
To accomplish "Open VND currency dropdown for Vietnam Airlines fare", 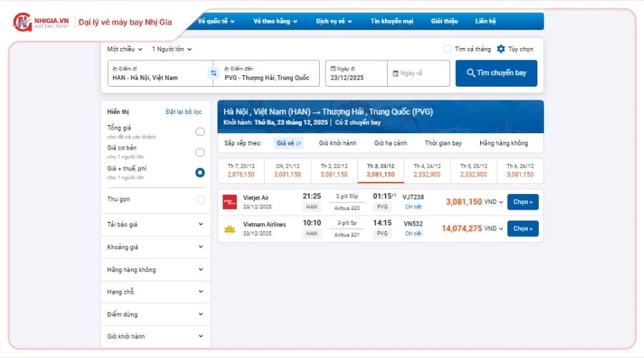I will [494, 228].
